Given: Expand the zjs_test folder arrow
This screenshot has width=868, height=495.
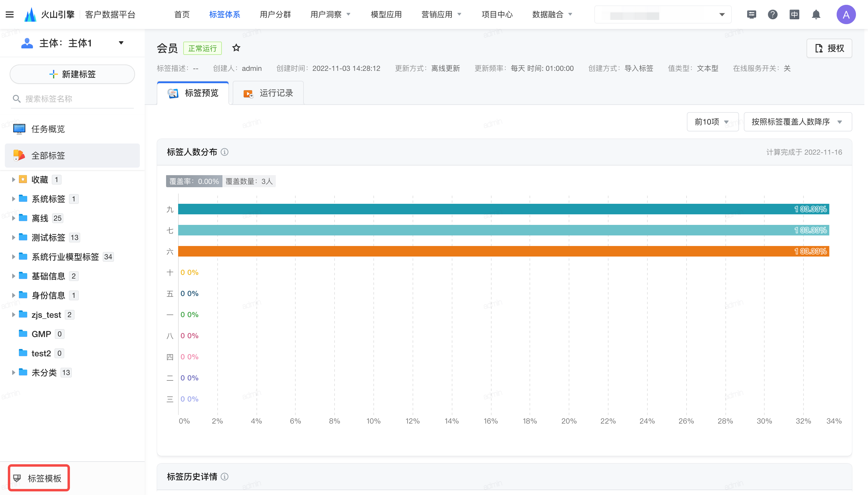Looking at the screenshot, I should pos(13,314).
